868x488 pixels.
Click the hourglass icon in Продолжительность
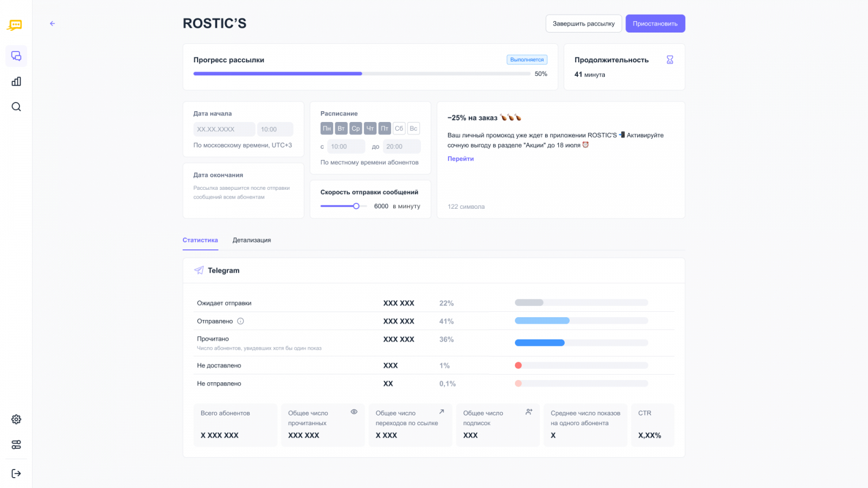point(670,60)
